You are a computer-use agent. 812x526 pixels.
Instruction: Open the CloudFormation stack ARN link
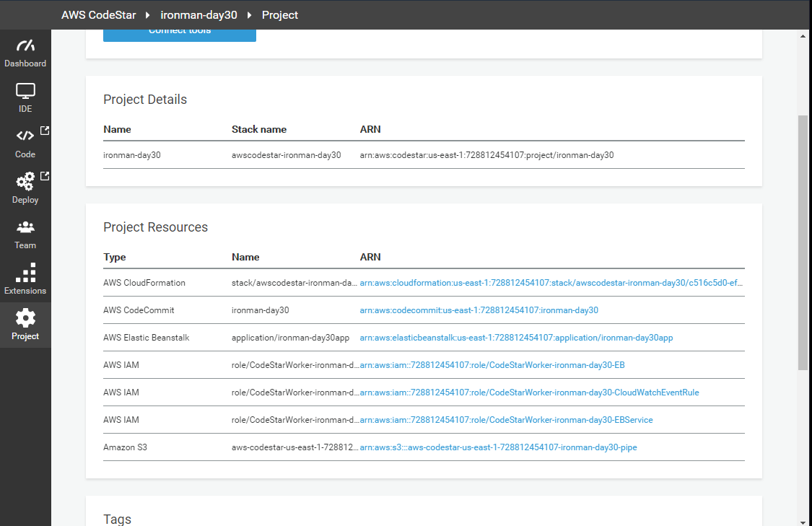tap(551, 283)
